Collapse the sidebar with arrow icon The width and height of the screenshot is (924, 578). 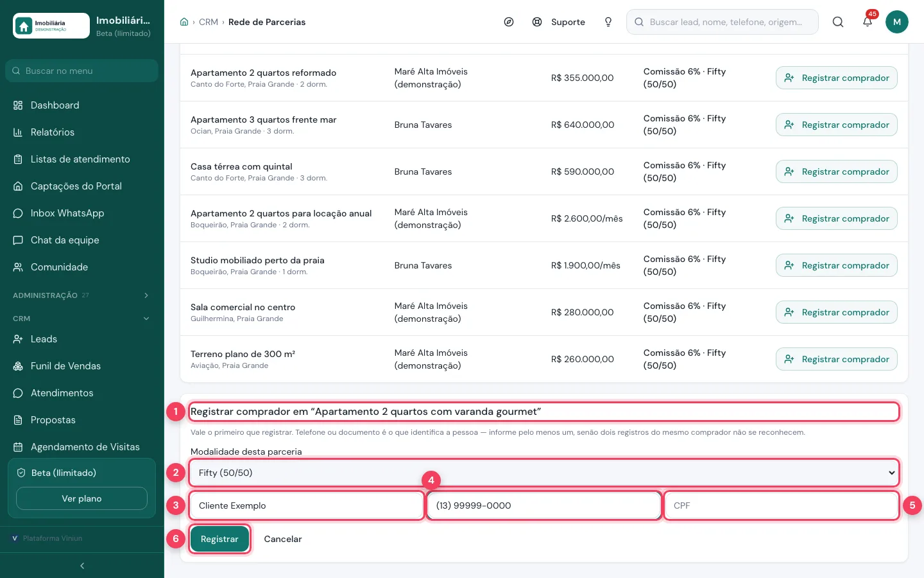coord(82,566)
